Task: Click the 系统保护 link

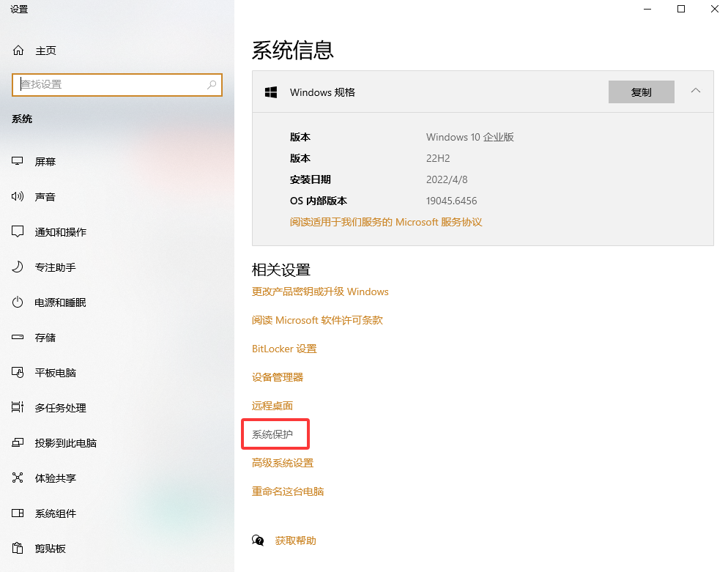Action: pos(272,434)
